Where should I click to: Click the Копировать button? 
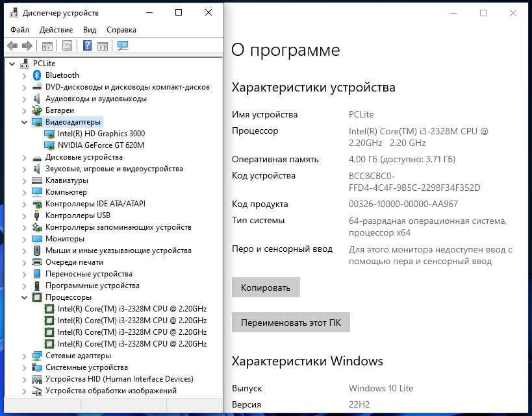coord(266,288)
